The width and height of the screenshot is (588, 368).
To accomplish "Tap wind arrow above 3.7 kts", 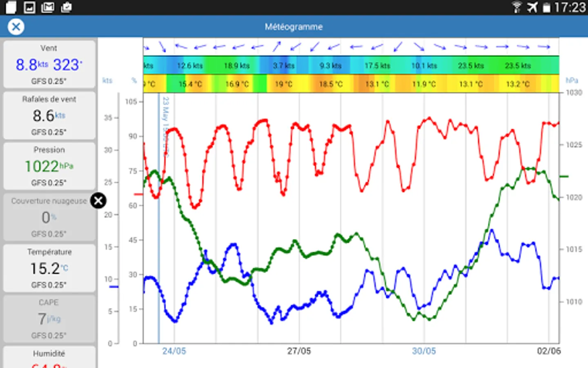I will pyautogui.click(x=277, y=47).
